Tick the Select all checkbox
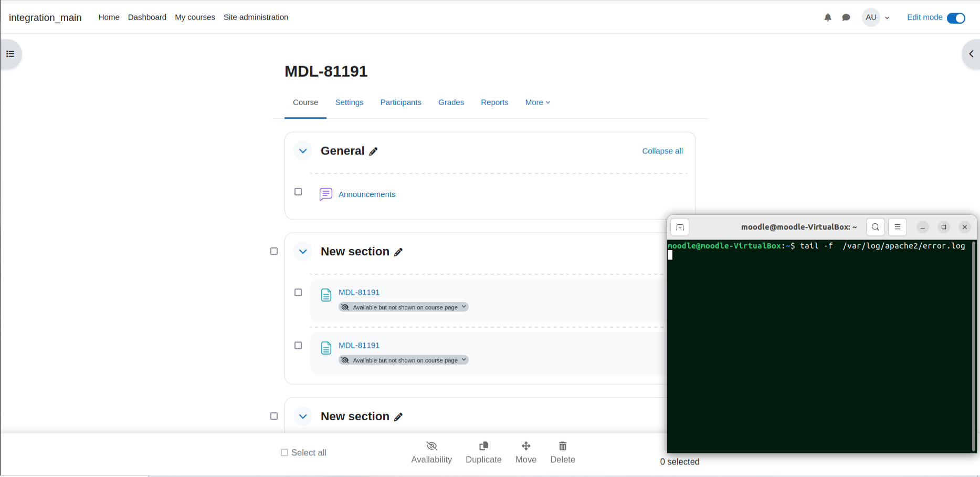The image size is (980, 477). point(284,452)
